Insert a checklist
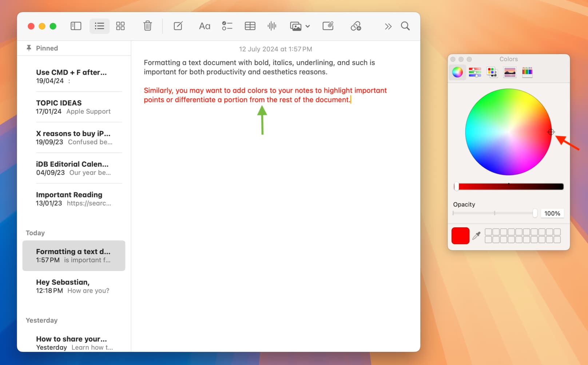The image size is (588, 365). (x=227, y=26)
